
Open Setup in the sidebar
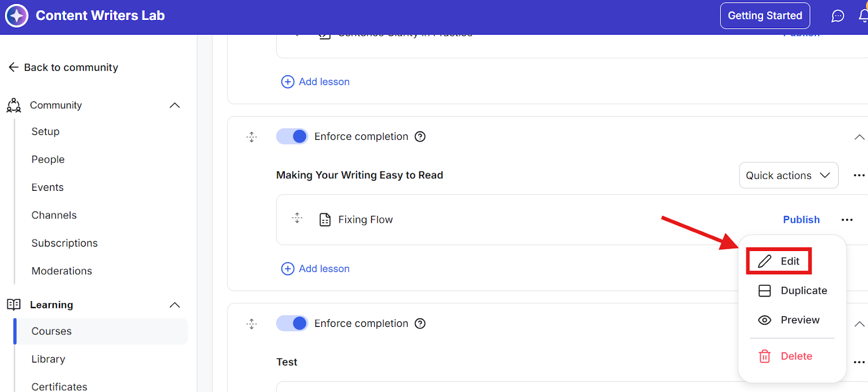[x=46, y=132]
